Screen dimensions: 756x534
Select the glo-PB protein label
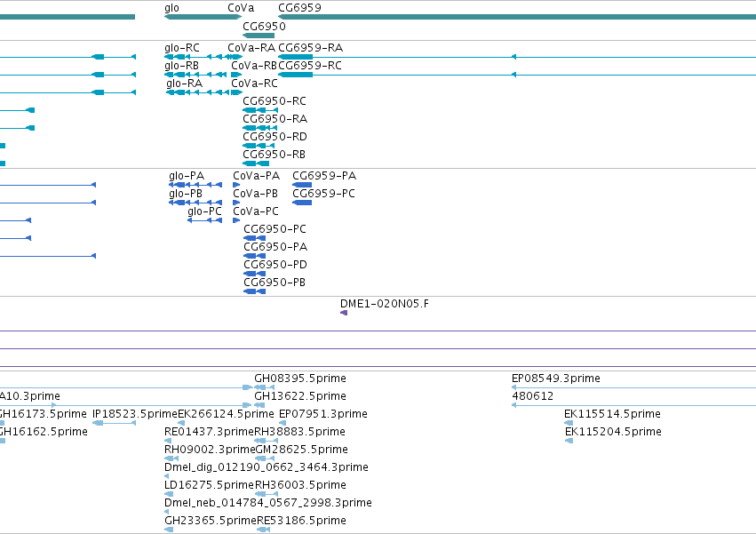click(186, 194)
